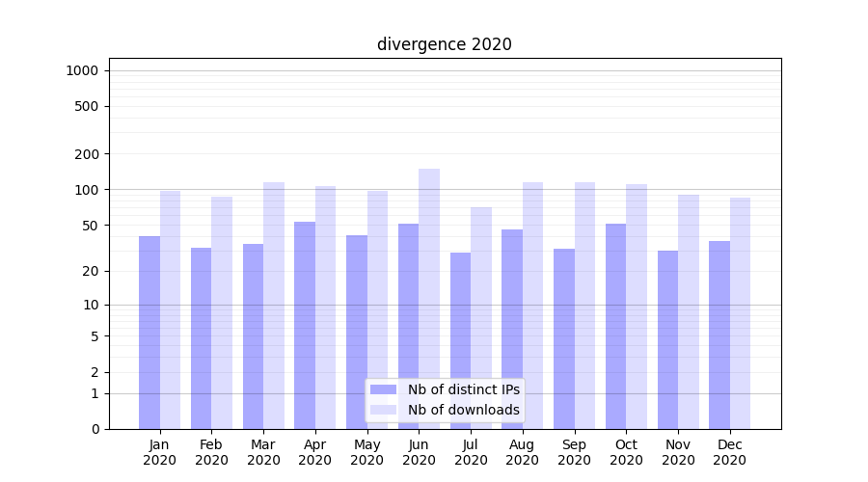868x482 pixels.
Task: Click the Dec 2020 downloads bar
Action: click(740, 313)
